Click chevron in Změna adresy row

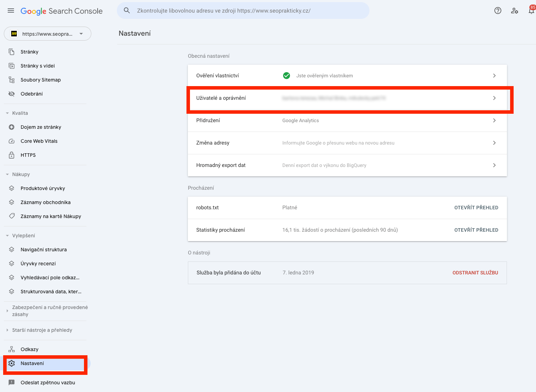click(494, 143)
